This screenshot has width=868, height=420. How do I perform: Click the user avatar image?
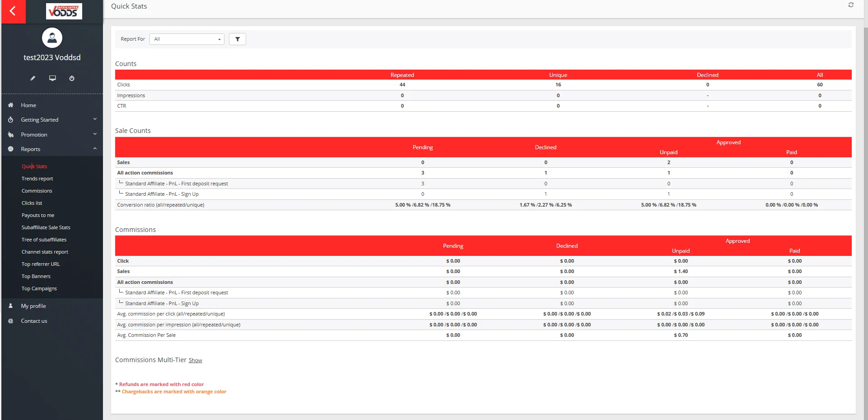52,38
